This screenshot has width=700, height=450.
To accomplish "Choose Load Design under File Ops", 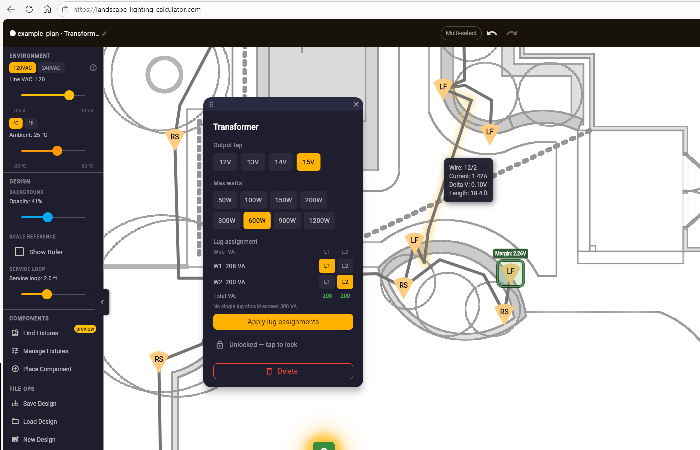I will click(40, 421).
